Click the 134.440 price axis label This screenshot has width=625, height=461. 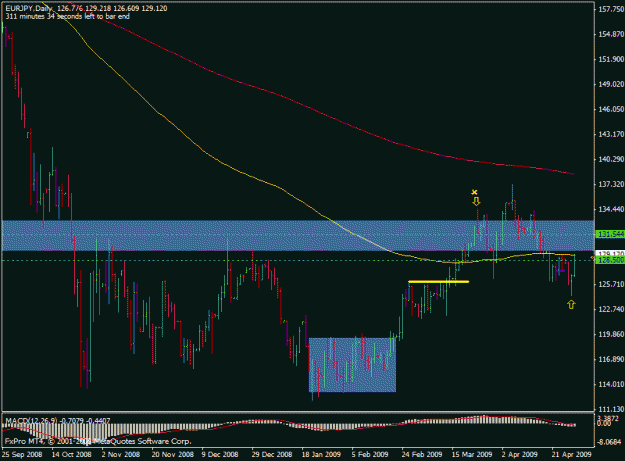611,209
